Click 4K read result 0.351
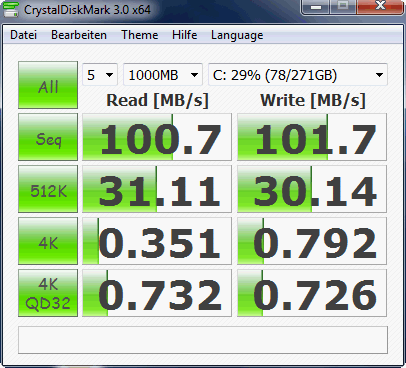406x368 pixels. click(x=157, y=241)
